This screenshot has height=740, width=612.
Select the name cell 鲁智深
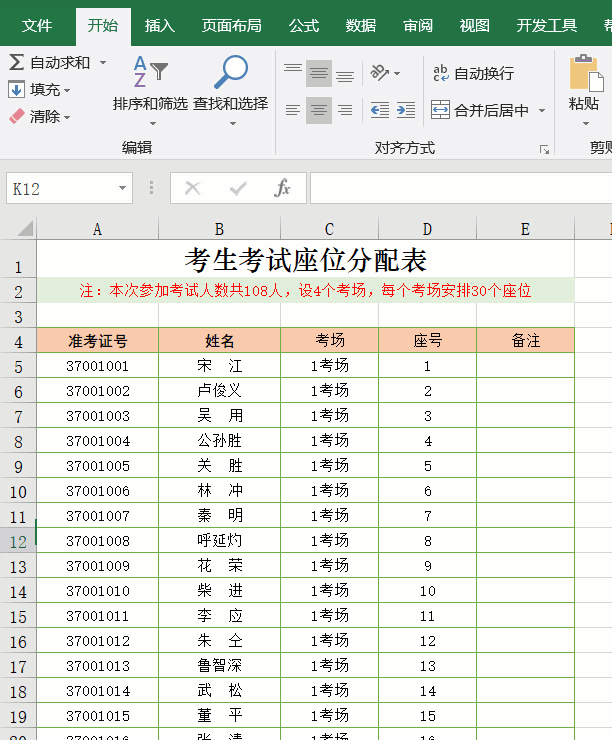pos(219,666)
